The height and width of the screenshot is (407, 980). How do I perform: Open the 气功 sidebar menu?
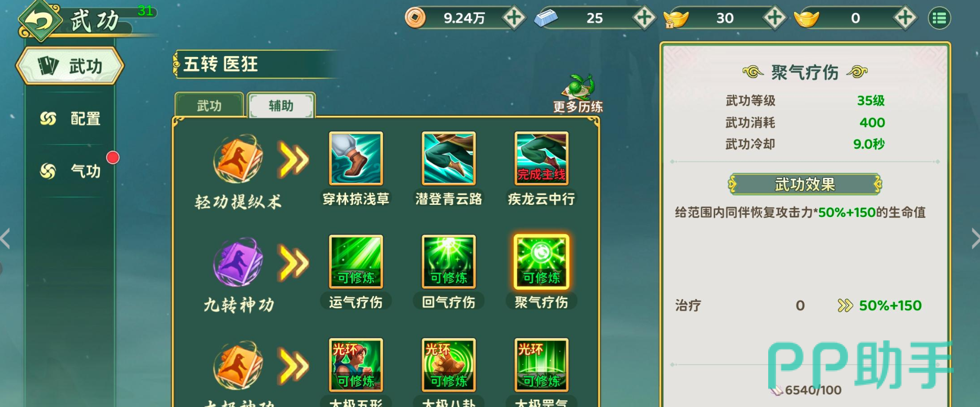pos(71,171)
